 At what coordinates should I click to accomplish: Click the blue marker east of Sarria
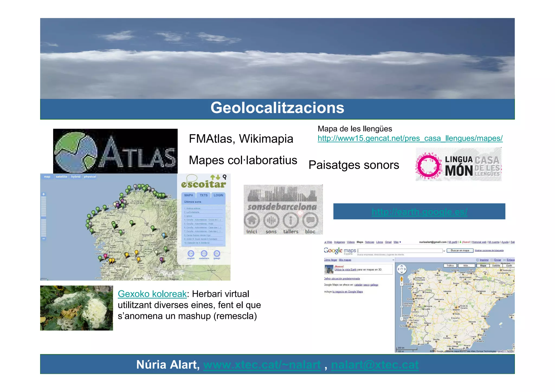click(164, 235)
